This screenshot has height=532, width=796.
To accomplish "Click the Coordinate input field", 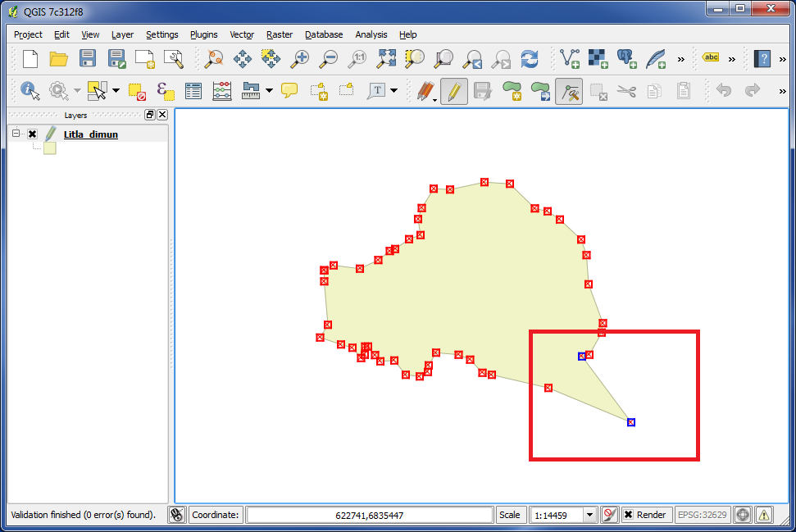I will 370,515.
